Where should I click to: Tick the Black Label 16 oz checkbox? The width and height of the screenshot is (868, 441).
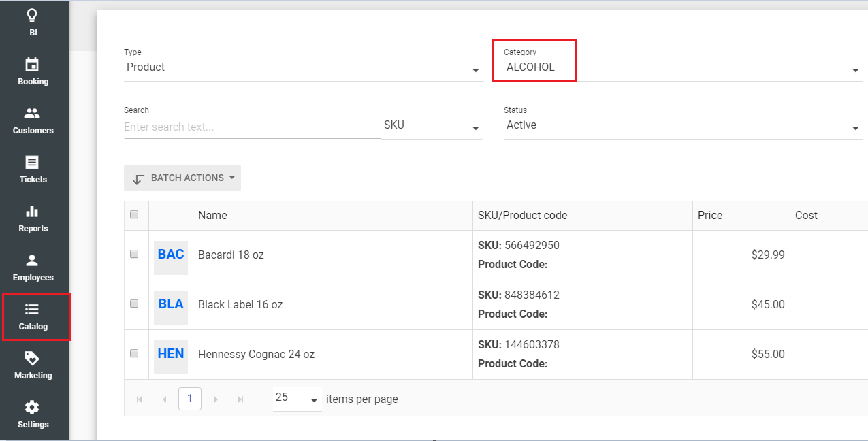point(134,304)
